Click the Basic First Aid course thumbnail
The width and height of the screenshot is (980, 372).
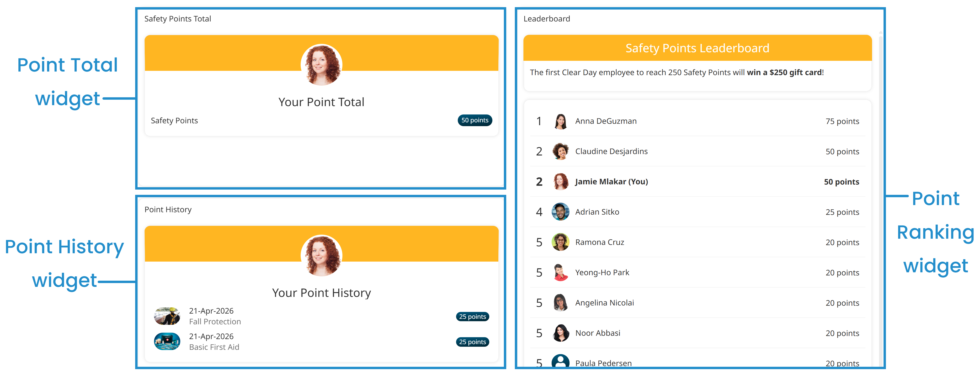167,342
